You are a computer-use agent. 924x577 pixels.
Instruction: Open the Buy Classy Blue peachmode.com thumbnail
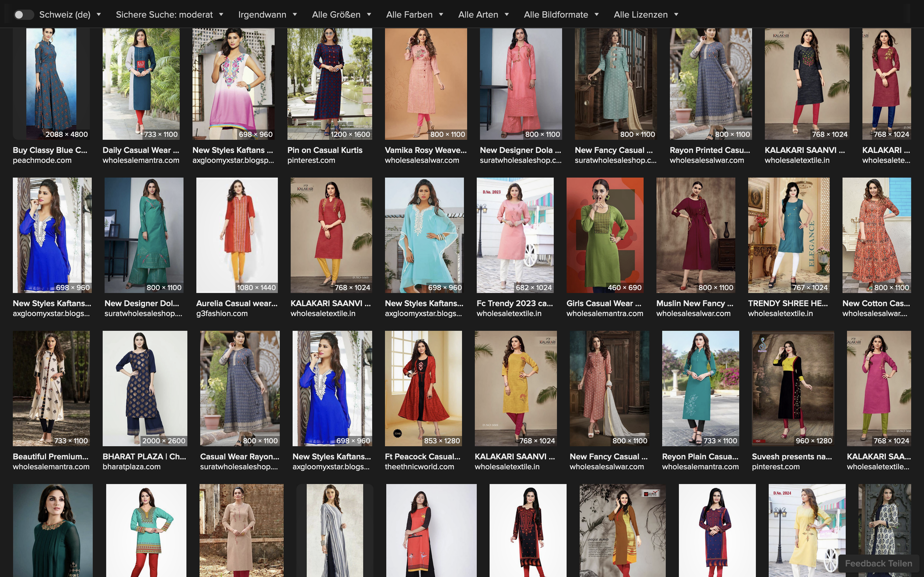point(51,84)
